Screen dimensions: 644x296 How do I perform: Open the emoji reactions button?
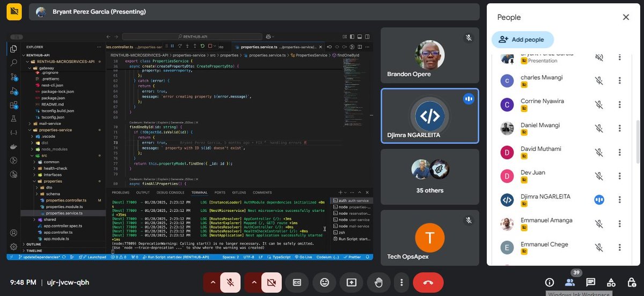click(x=325, y=282)
